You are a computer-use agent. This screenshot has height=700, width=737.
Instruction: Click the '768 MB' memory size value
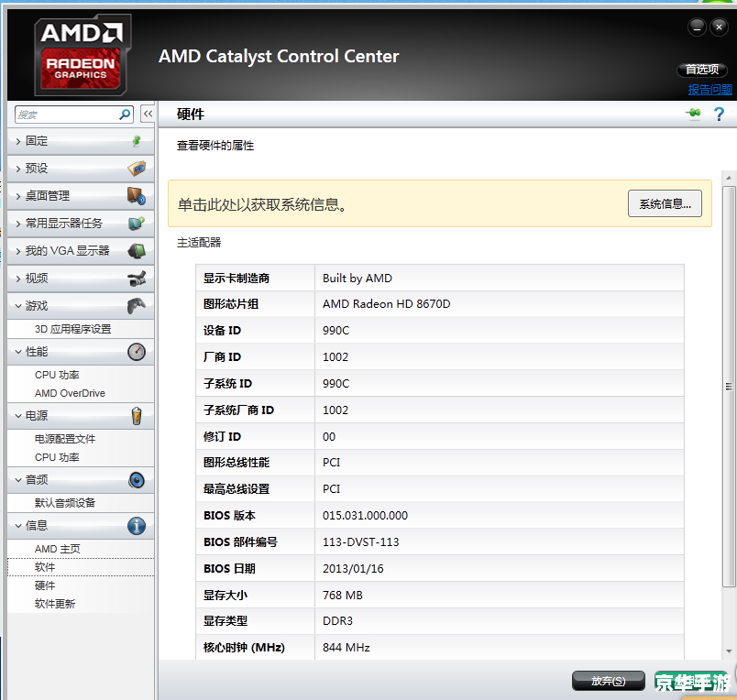tap(343, 596)
